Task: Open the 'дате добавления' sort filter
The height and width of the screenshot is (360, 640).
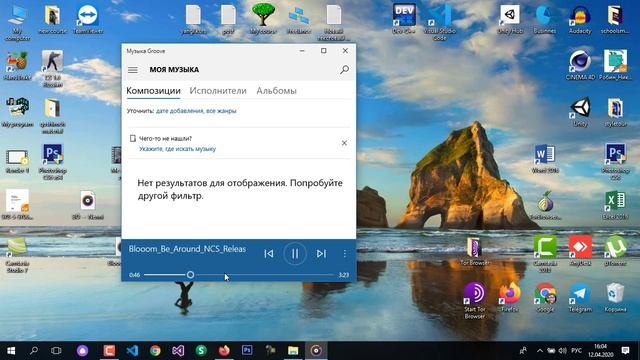Action: (x=179, y=111)
